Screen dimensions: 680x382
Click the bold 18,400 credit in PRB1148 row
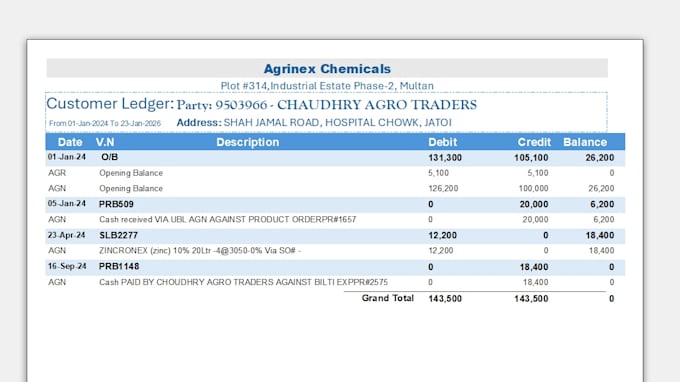coord(534,267)
